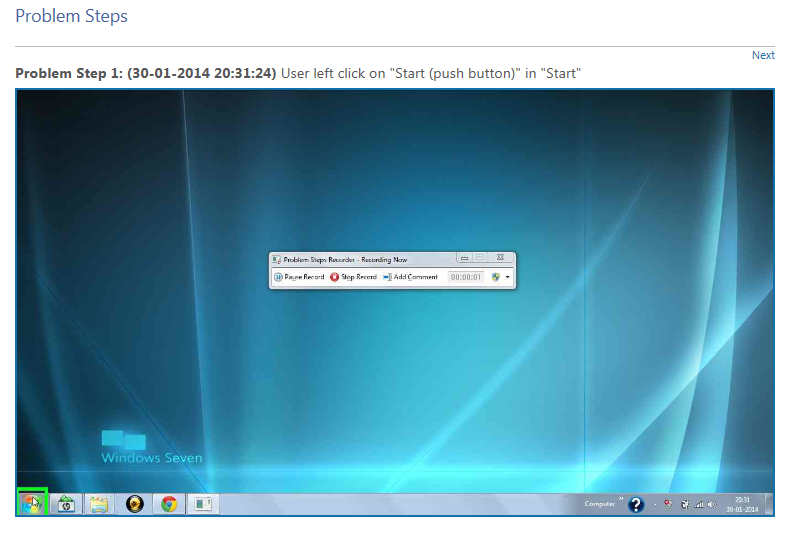This screenshot has width=789, height=534.
Task: Open Windows Explorer from the taskbar
Action: 100,504
